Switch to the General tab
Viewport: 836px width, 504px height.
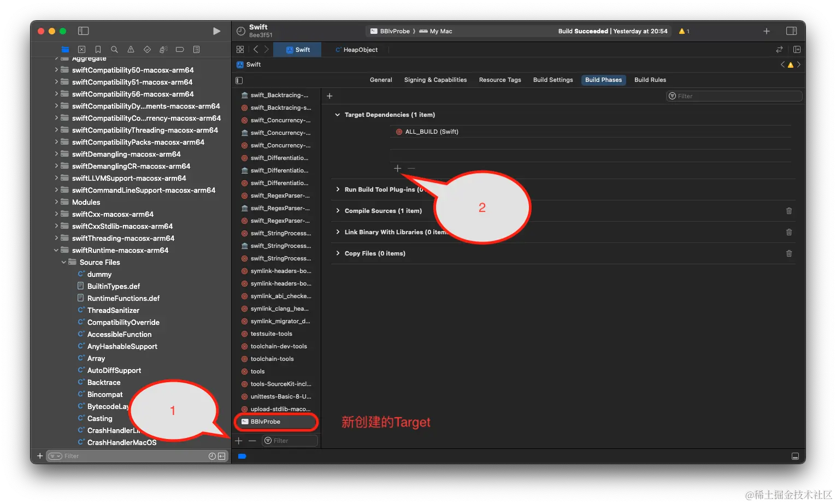point(381,80)
